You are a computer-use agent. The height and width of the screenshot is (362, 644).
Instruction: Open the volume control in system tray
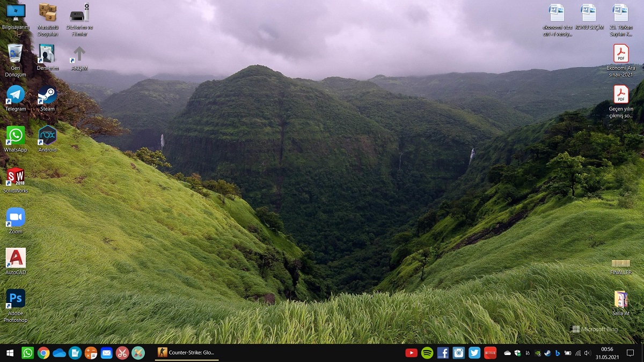pos(587,353)
